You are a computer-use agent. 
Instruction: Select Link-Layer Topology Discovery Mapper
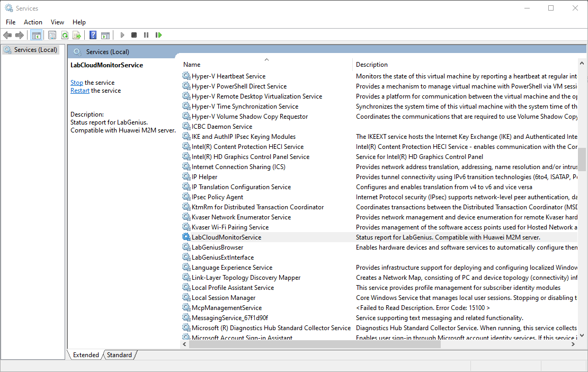point(246,278)
